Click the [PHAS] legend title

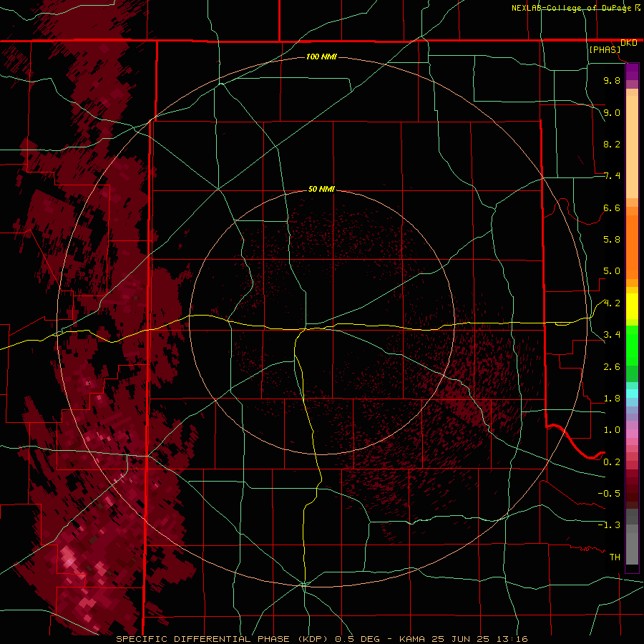pyautogui.click(x=605, y=50)
